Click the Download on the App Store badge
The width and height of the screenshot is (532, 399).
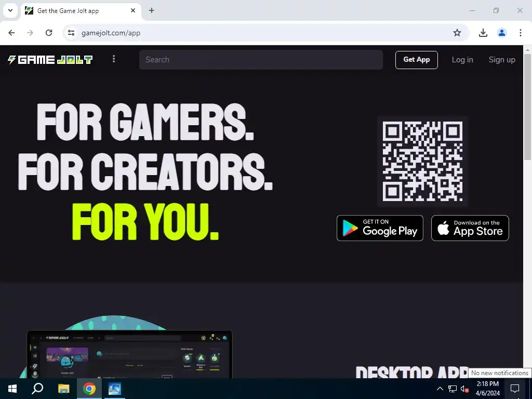tap(470, 228)
